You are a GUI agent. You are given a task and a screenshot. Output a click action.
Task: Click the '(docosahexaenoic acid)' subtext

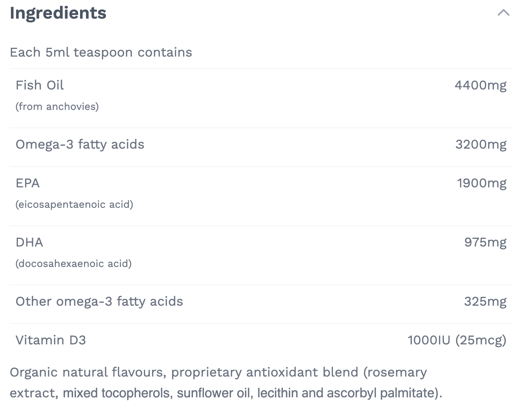73,264
